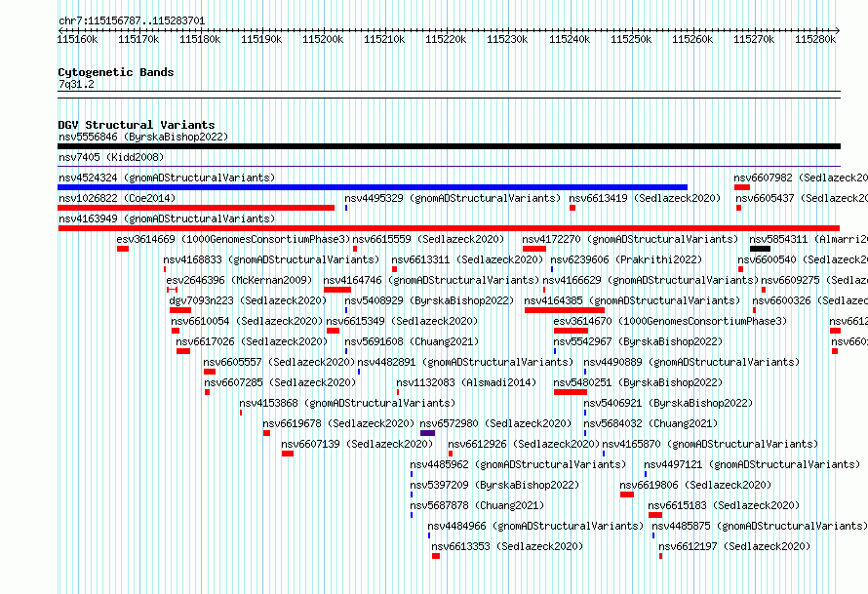This screenshot has height=594, width=868.
Task: Click black bar under nsv5854311
Action: coord(760,249)
